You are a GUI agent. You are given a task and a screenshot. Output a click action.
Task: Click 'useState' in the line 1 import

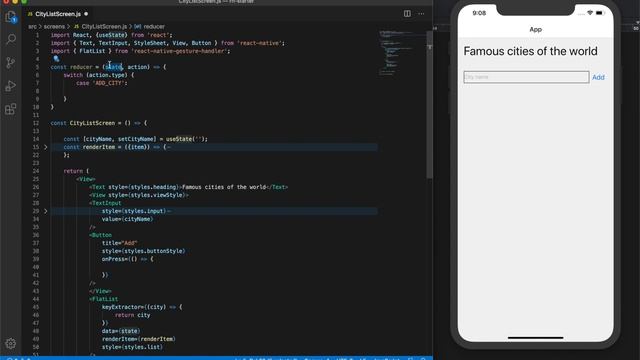[111, 35]
